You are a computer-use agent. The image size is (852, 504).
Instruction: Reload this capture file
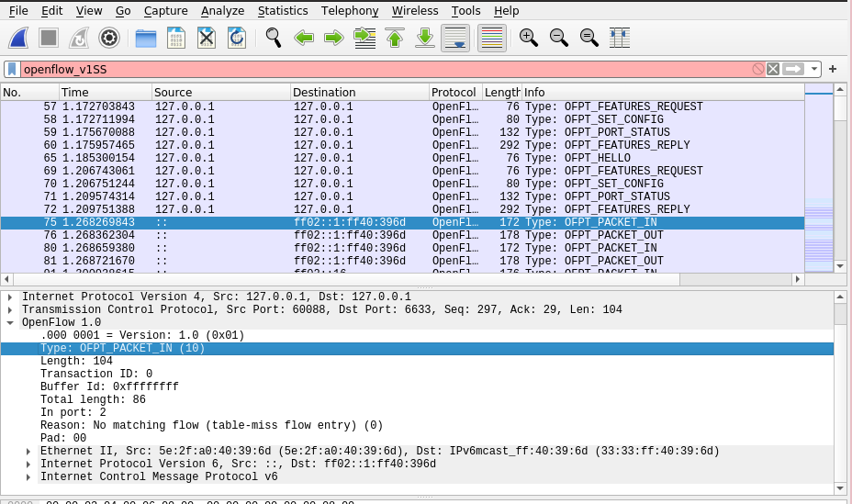[237, 38]
